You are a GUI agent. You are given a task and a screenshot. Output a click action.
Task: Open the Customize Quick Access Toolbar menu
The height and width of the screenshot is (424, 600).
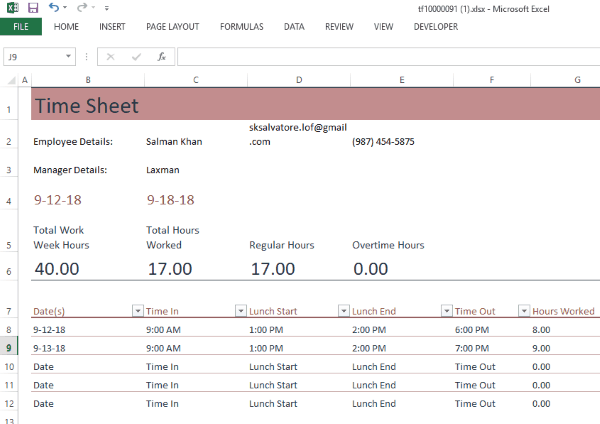click(x=105, y=8)
